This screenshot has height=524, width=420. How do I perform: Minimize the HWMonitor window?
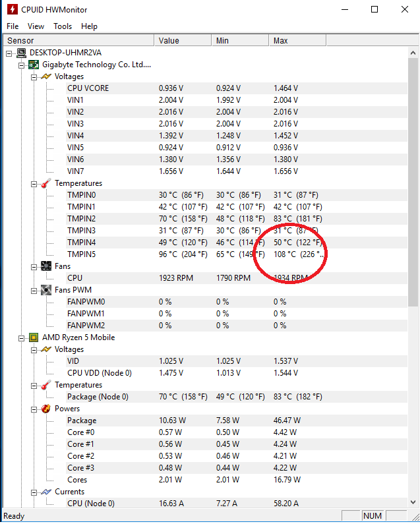[x=345, y=9]
